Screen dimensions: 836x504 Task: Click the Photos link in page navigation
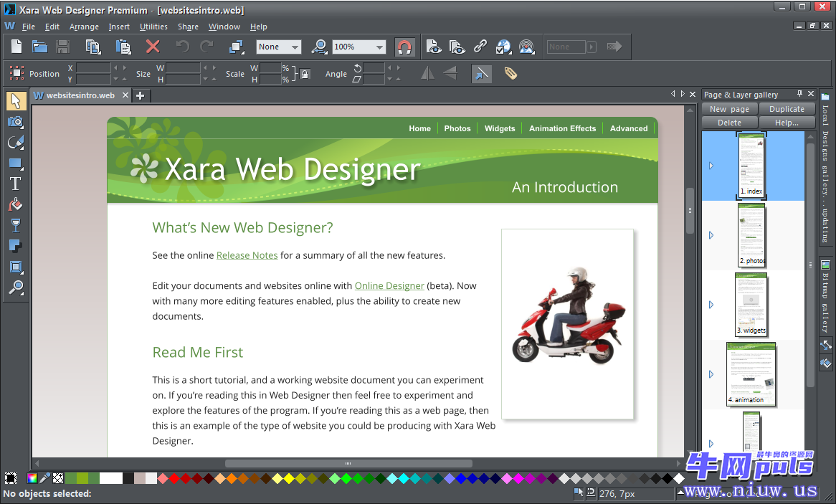pyautogui.click(x=457, y=128)
